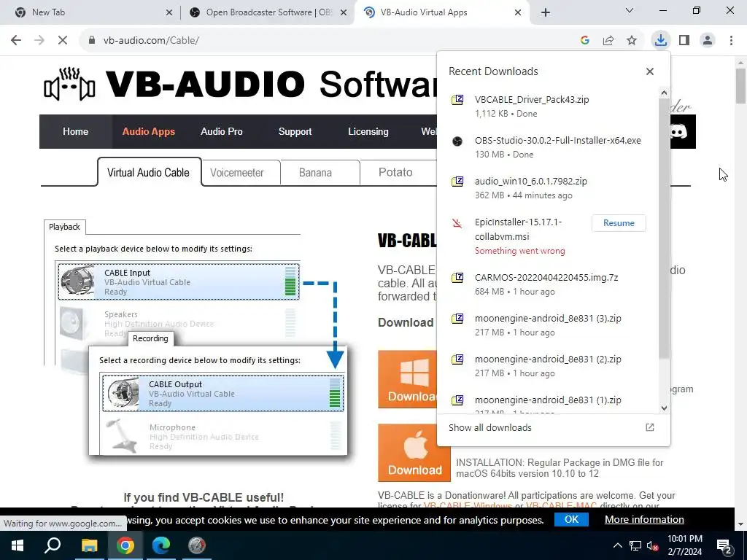Open the tab search chevron
Screen dimensions: 747x560
tap(630, 10)
